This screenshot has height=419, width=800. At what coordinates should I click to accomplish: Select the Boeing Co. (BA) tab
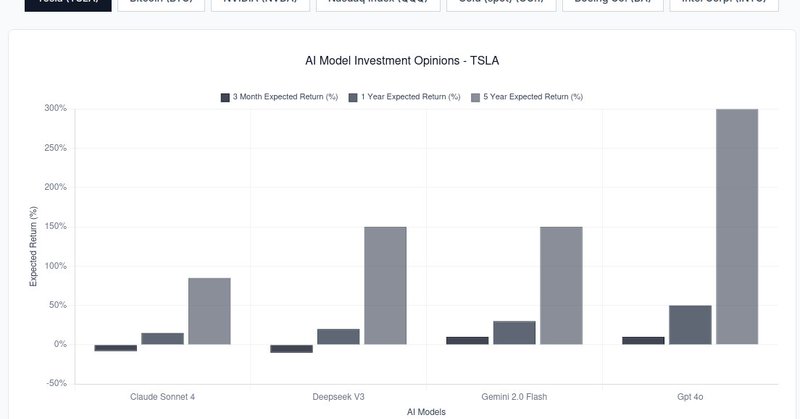[x=613, y=4]
